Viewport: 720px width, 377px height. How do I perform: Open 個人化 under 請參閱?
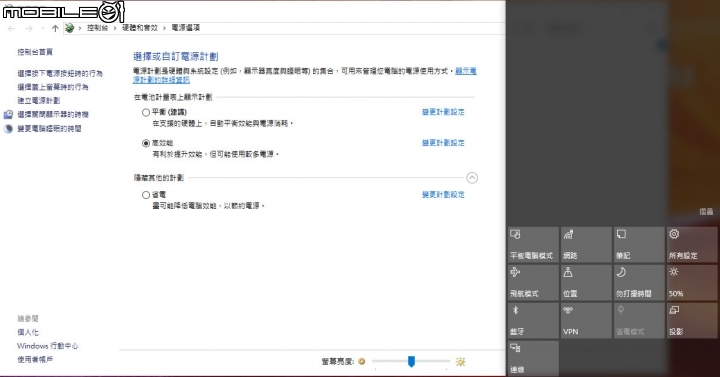point(28,332)
